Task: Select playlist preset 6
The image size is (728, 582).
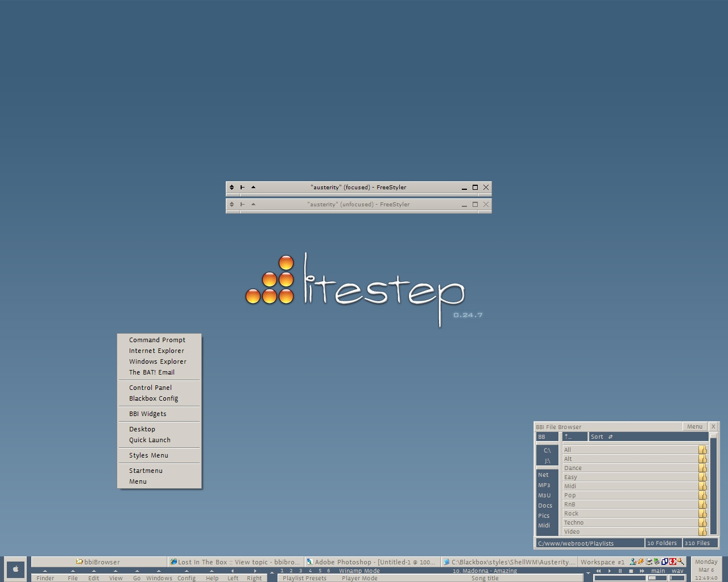Action: (328, 571)
